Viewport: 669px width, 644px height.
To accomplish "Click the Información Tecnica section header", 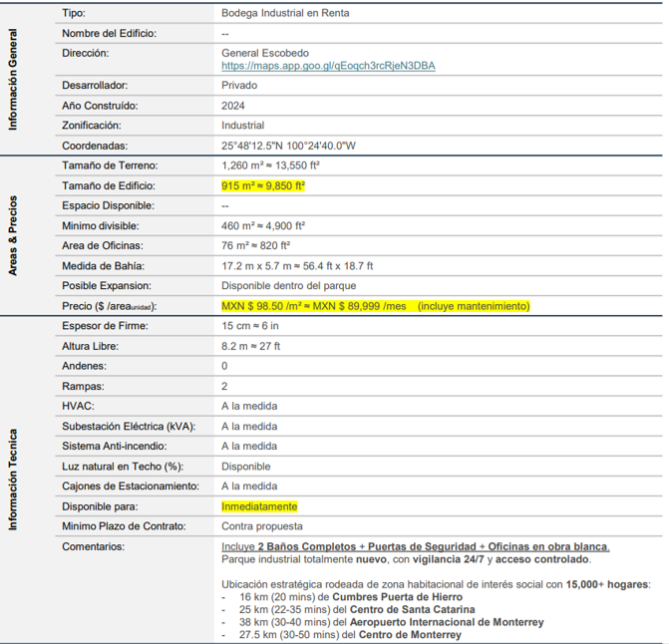I will [x=13, y=479].
